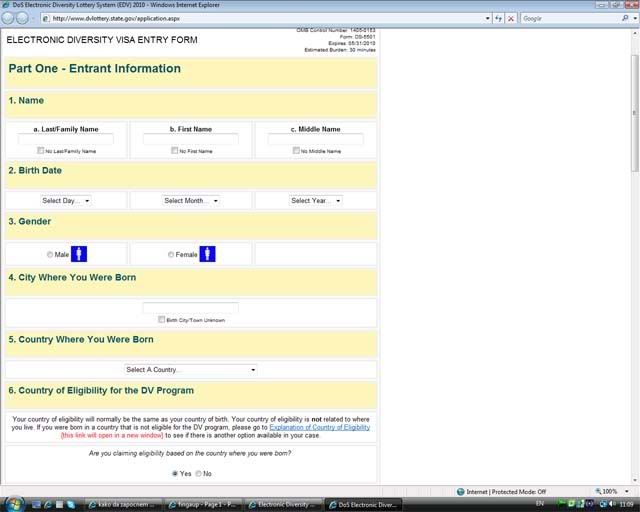Expand the recent pages arrow beside Forward
The image size is (640, 512).
coord(33,19)
